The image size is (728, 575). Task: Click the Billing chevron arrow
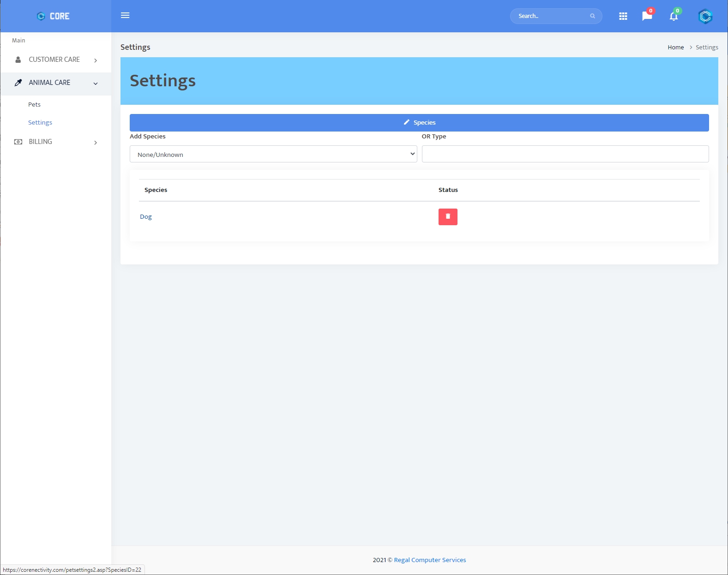96,143
